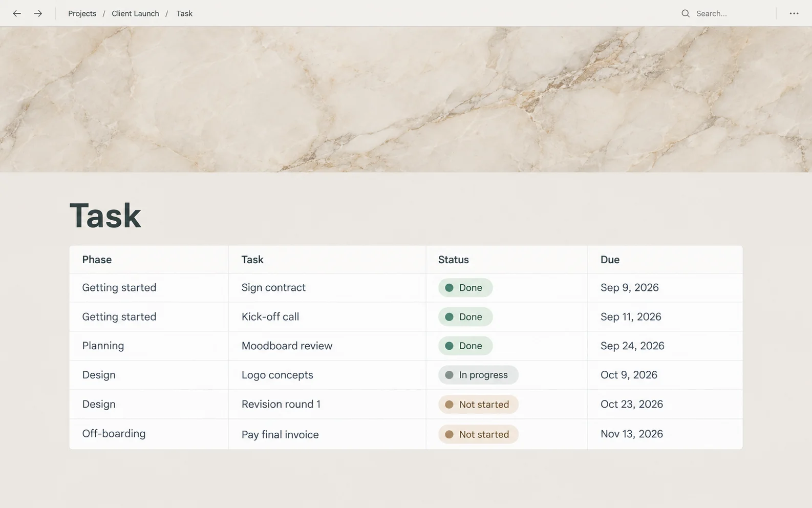Click Design phase in Logo concepts row
Image resolution: width=812 pixels, height=508 pixels.
pos(99,375)
